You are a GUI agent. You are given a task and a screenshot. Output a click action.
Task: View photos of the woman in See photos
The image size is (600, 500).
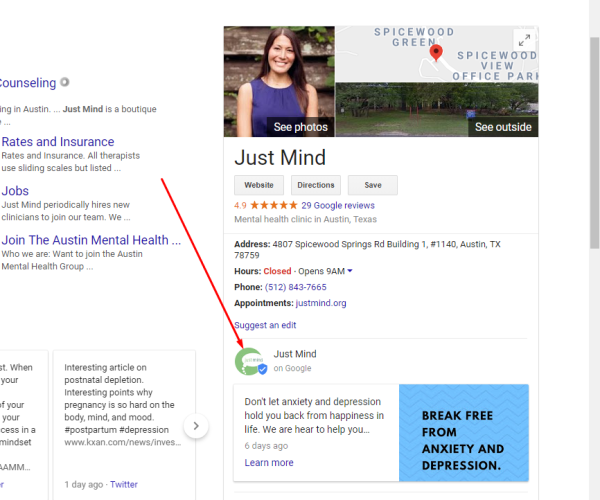(279, 81)
